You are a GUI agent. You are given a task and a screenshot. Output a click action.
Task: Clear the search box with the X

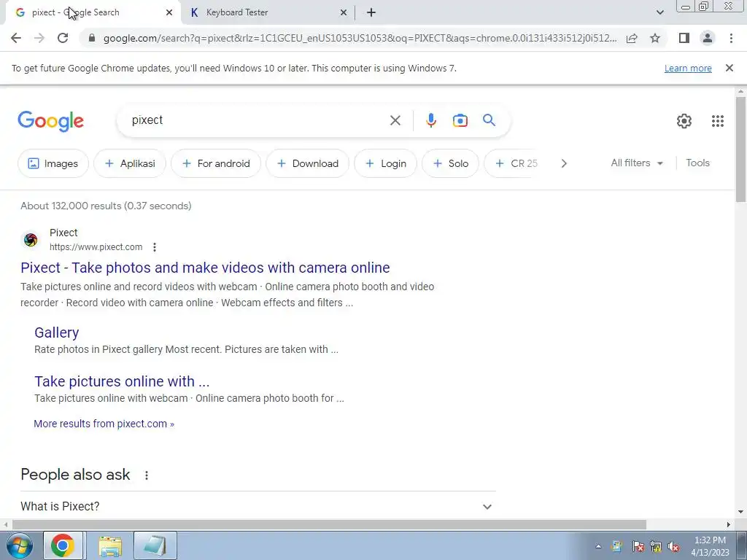[395, 120]
